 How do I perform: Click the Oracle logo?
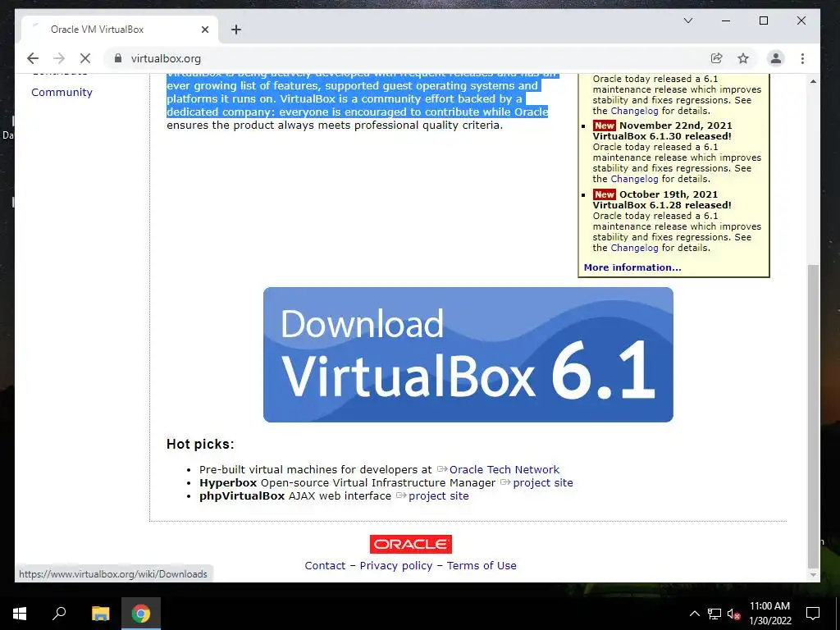[410, 545]
